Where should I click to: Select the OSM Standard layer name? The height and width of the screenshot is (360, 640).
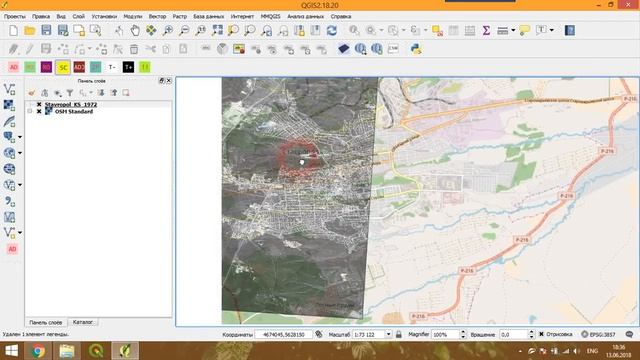(x=74, y=111)
